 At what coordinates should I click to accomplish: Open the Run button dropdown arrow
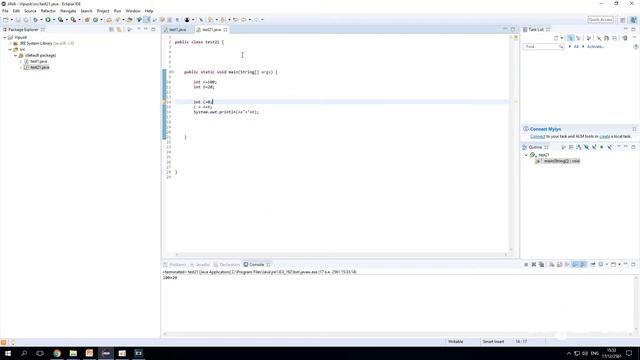point(53,20)
